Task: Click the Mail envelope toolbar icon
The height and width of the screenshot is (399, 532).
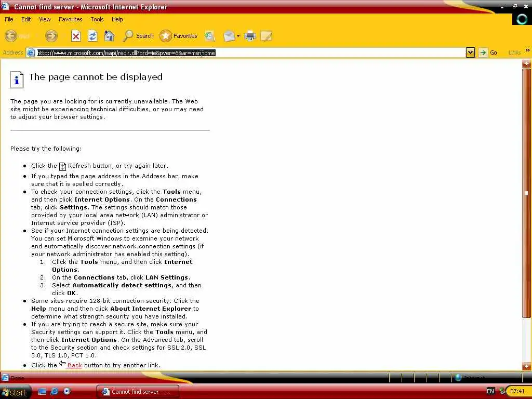Action: pos(229,36)
